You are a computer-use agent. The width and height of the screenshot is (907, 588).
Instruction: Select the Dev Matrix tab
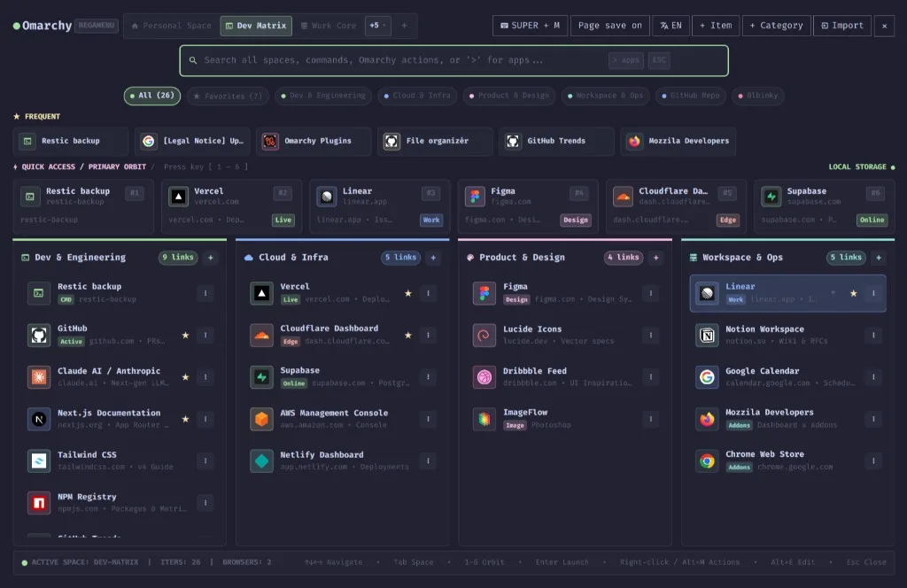click(x=256, y=26)
